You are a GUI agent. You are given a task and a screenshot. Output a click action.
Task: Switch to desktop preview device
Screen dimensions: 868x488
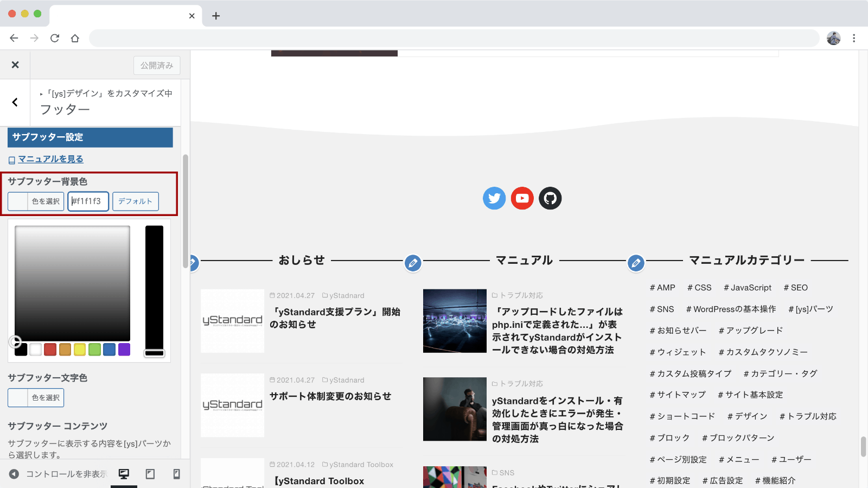[x=124, y=474]
